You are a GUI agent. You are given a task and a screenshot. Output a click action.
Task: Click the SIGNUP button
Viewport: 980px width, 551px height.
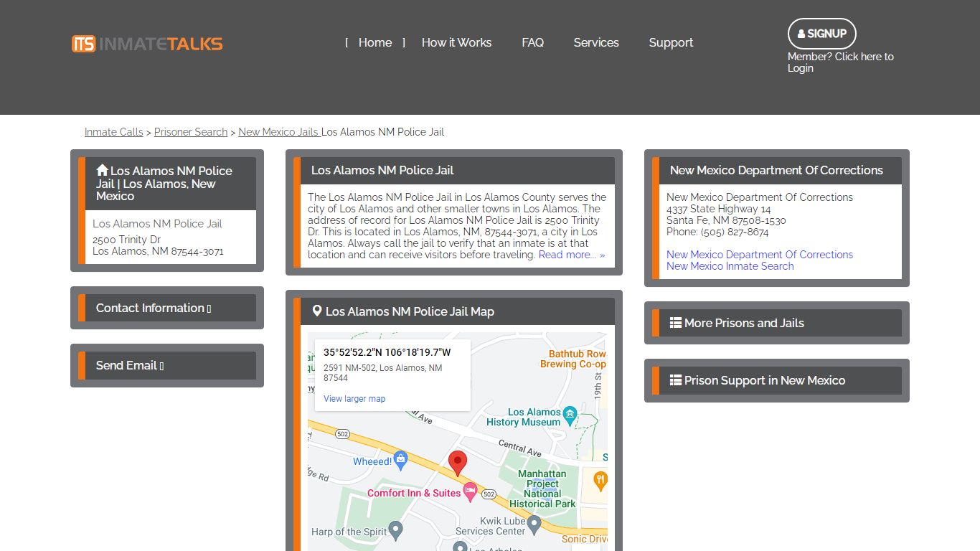822,34
